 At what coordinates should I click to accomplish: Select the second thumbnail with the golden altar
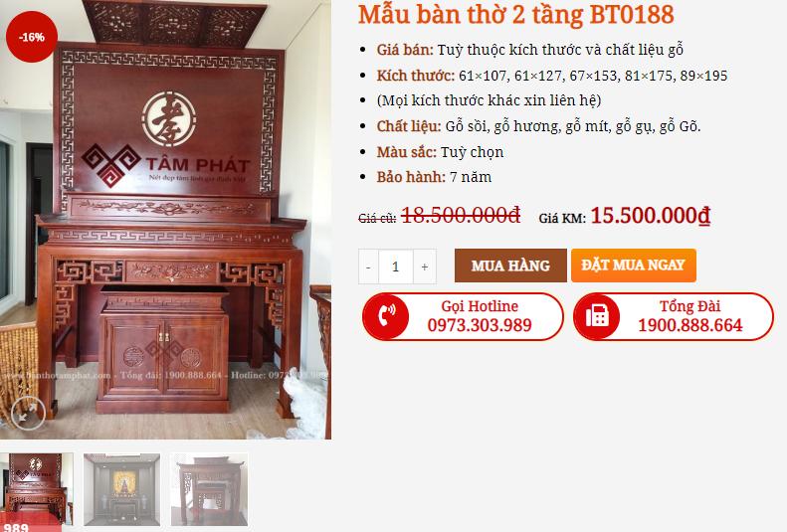[x=122, y=489]
